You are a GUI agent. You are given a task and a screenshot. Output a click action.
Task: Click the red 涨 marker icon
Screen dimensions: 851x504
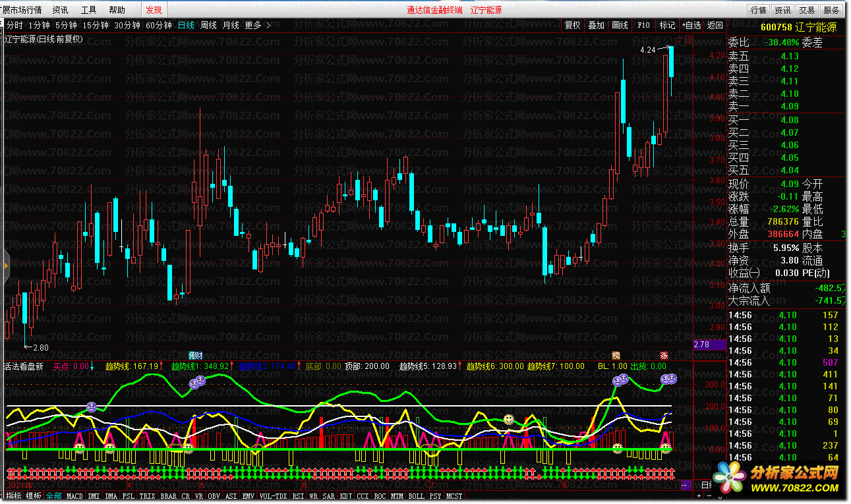coord(664,355)
